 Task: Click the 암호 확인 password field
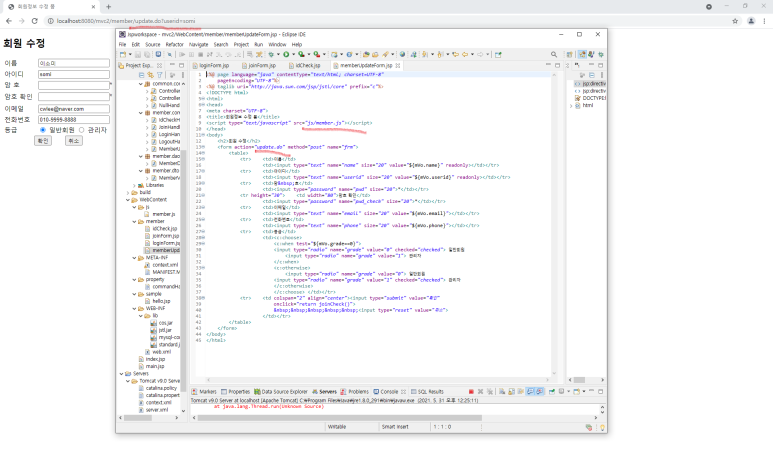tap(73, 97)
